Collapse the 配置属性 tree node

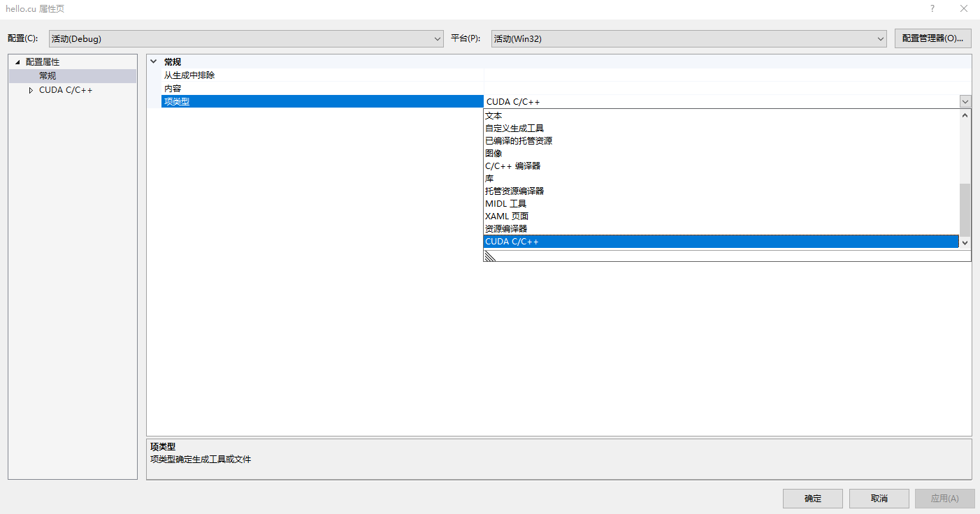coord(18,62)
